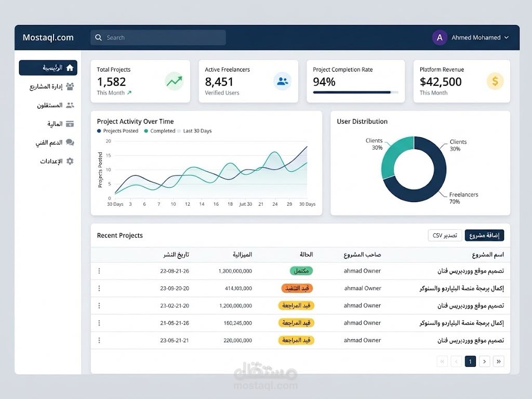Click the إضافة مشروع button

pos(484,235)
